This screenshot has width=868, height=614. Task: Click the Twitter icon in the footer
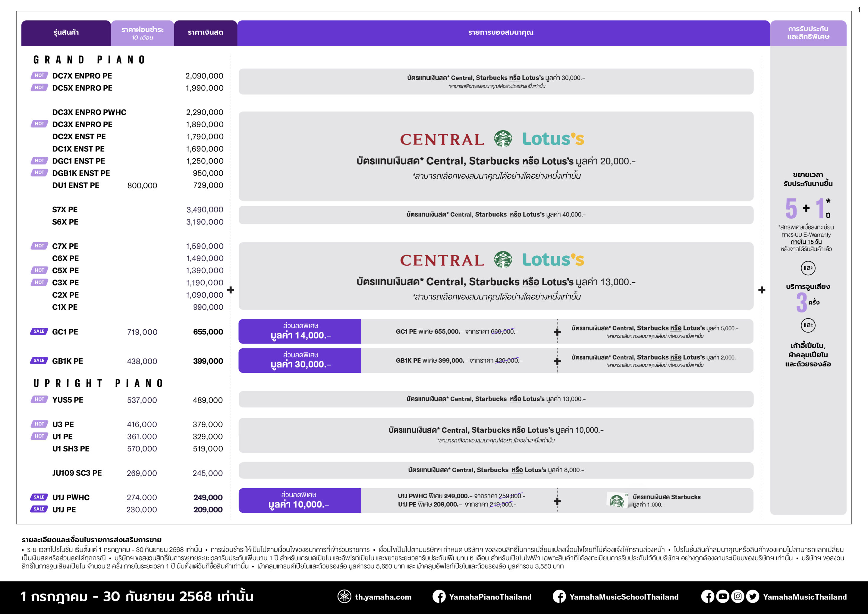coord(752,597)
